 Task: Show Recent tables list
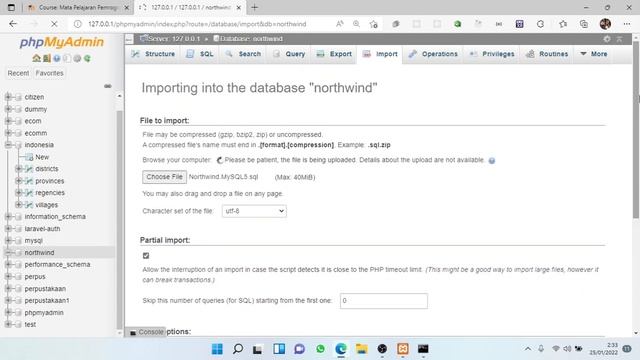coord(18,73)
